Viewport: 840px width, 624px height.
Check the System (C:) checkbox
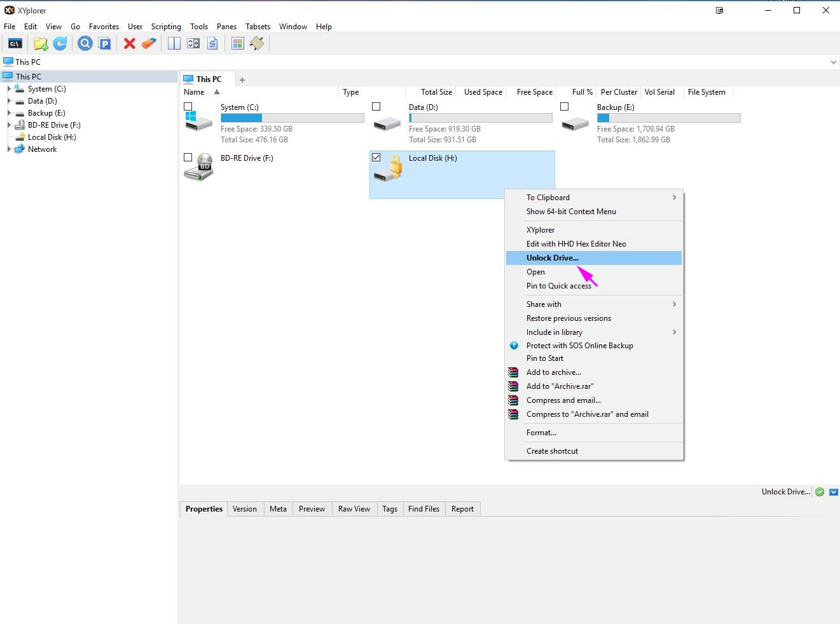(x=188, y=107)
